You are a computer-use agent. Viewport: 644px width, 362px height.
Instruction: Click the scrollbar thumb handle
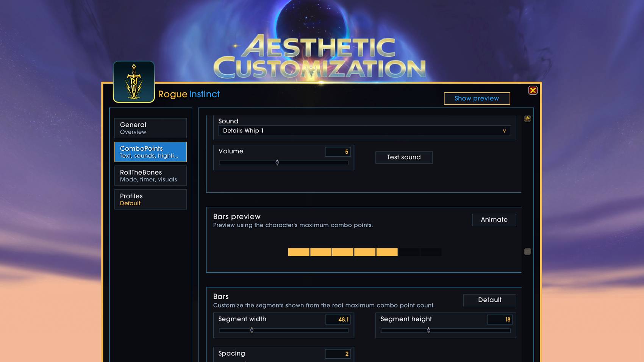(x=527, y=251)
